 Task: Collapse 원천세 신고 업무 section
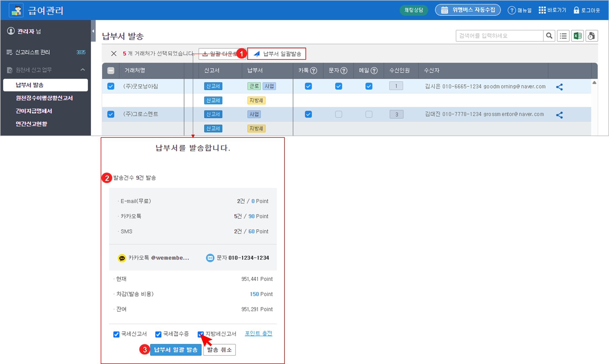(x=82, y=70)
